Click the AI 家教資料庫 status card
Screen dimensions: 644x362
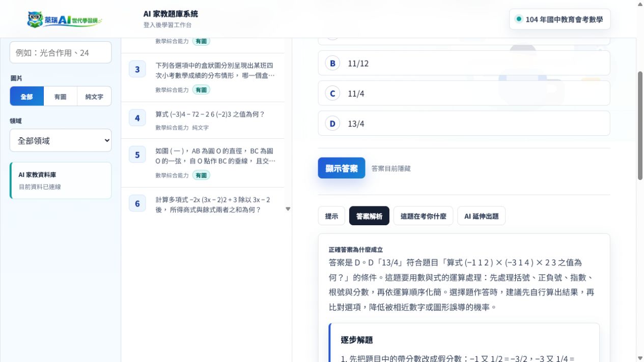coord(61,180)
